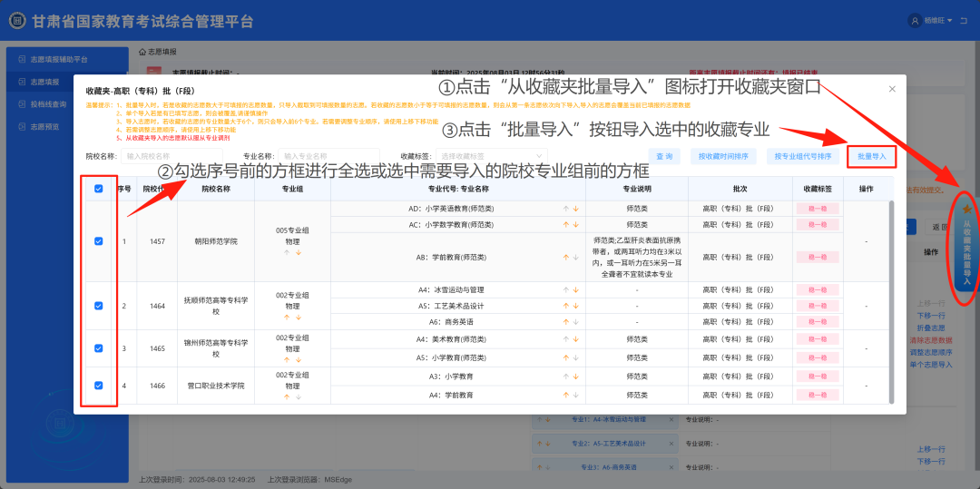
Task: Move major A8 学前教育(师范类) up
Action: pyautogui.click(x=566, y=257)
